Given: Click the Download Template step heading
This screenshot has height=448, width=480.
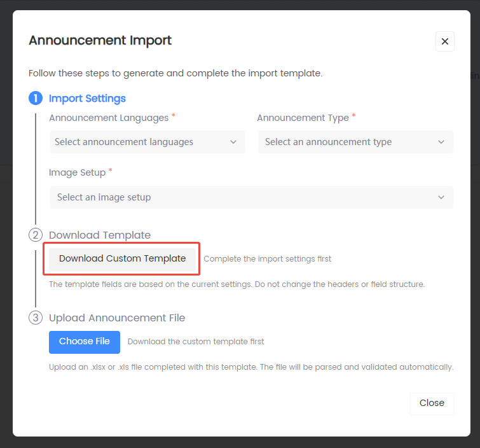Looking at the screenshot, I should coord(100,235).
